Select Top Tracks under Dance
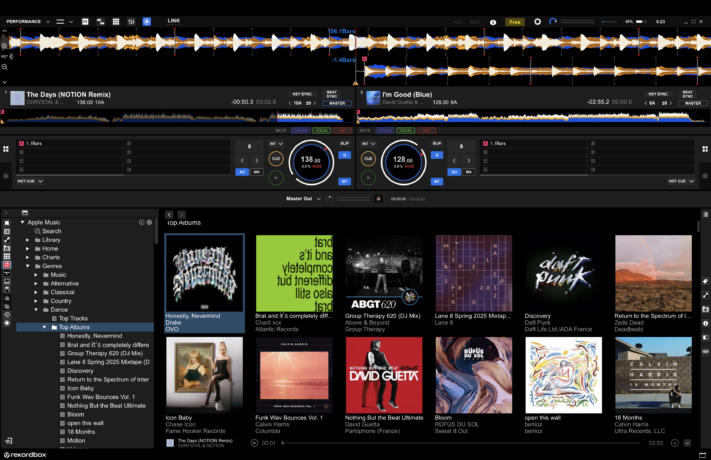The height and width of the screenshot is (460, 711). click(73, 318)
